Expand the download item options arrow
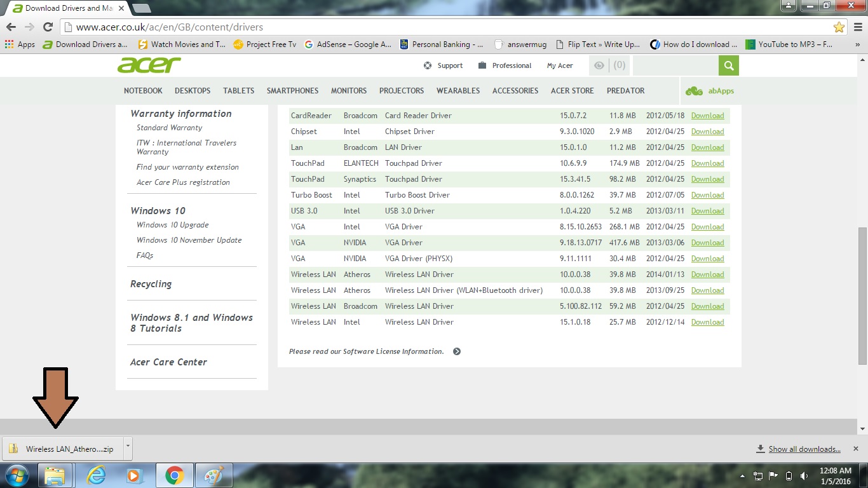 pos(128,447)
